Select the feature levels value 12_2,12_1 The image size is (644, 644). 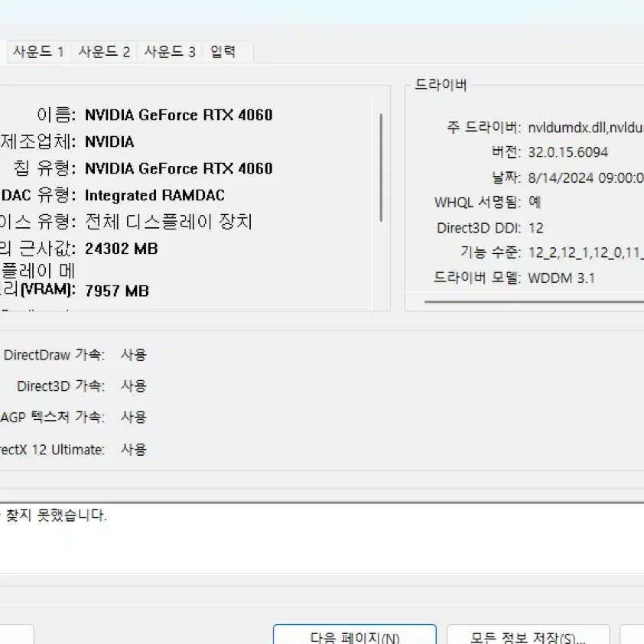(x=586, y=252)
